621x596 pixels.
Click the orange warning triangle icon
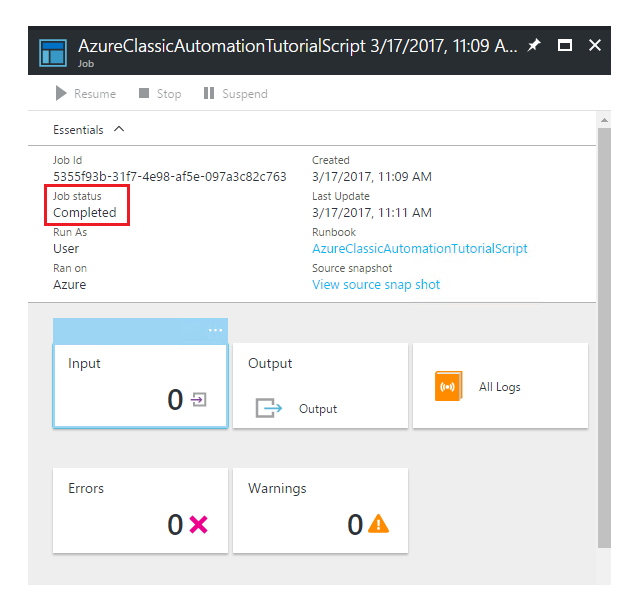click(x=378, y=524)
